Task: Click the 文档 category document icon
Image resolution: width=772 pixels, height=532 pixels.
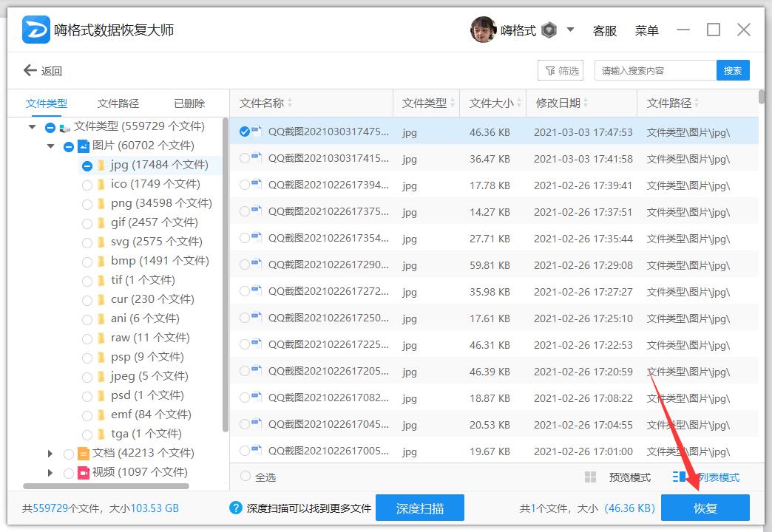Action: pos(84,453)
